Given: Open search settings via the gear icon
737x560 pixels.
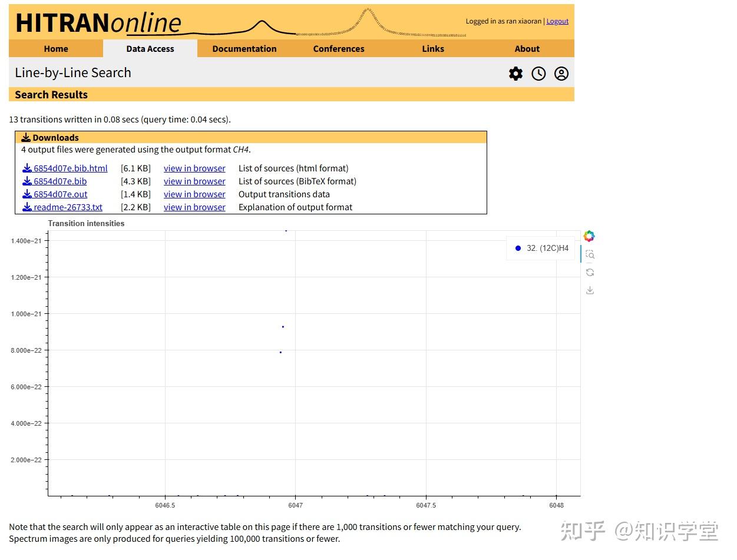Looking at the screenshot, I should (515, 74).
